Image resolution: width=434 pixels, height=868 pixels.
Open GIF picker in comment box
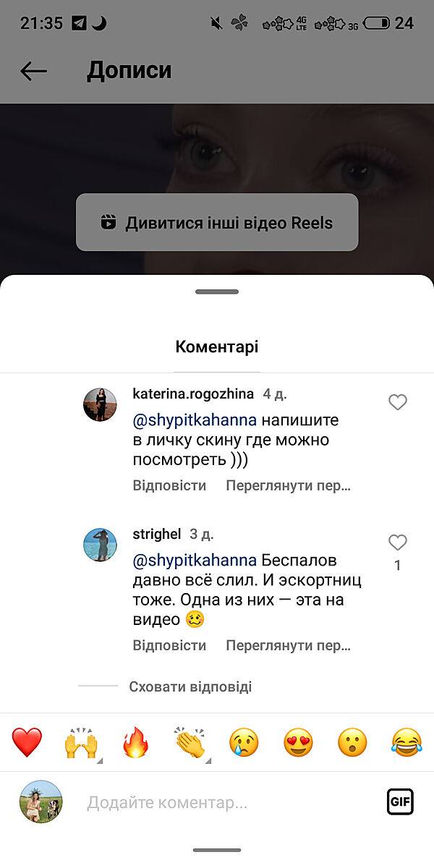click(400, 801)
